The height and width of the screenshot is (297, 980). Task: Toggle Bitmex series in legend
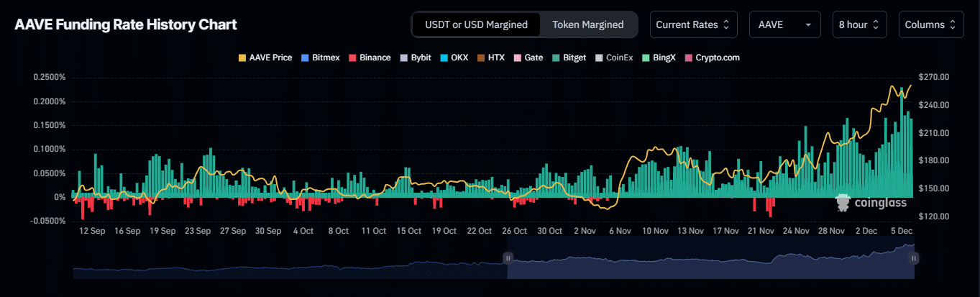tap(324, 58)
